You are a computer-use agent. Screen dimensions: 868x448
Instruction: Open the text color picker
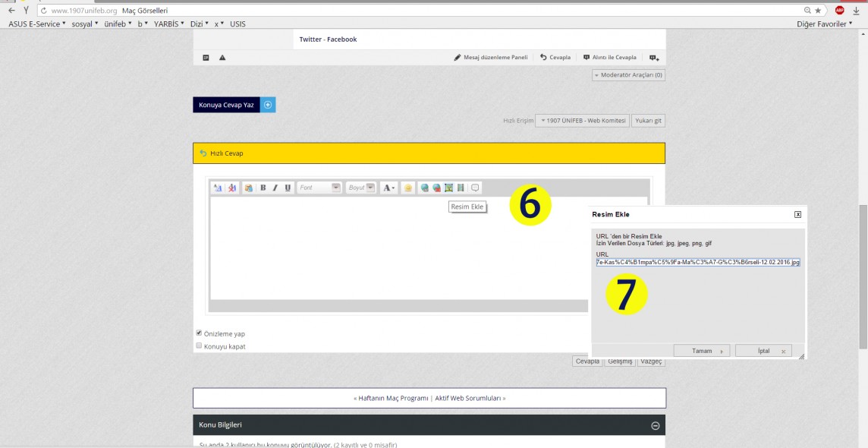(388, 188)
